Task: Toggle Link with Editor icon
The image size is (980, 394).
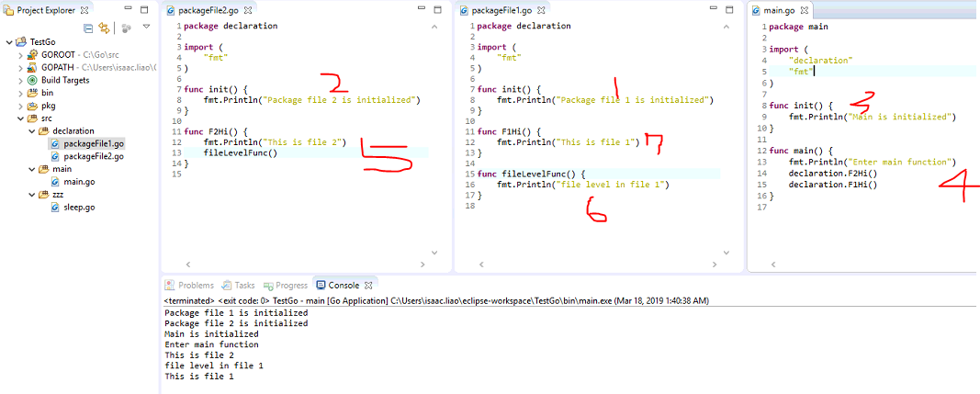Action: click(104, 28)
